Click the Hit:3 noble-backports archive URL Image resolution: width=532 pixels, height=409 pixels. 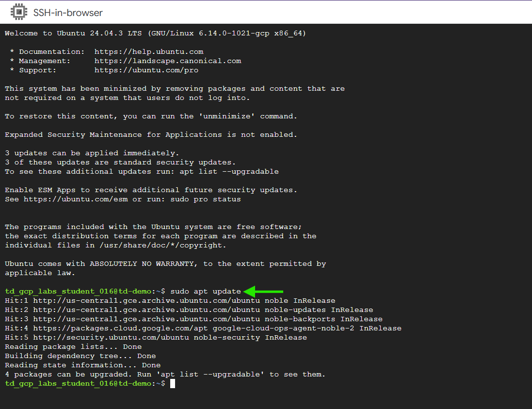click(139, 319)
